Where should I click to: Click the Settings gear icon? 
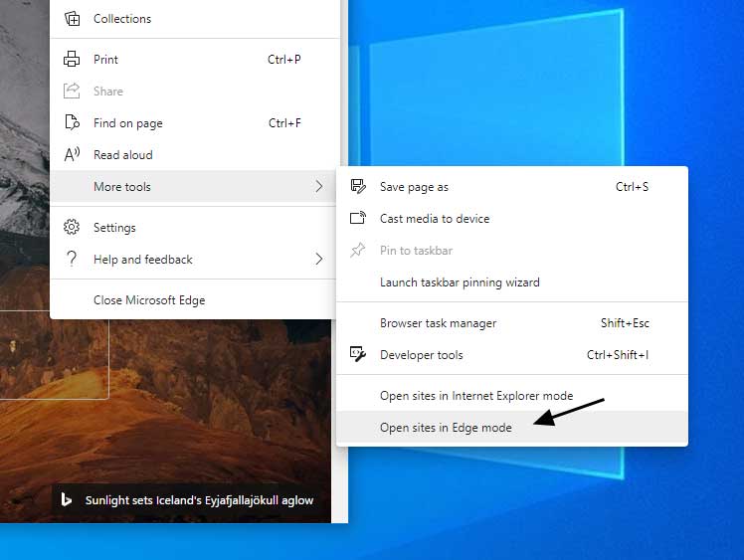(72, 227)
